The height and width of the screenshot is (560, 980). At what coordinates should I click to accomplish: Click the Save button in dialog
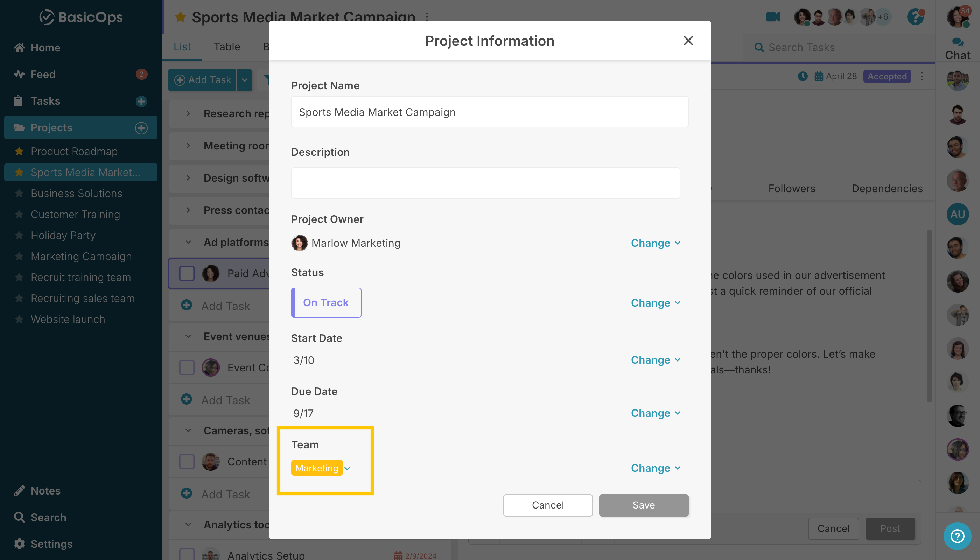(643, 505)
